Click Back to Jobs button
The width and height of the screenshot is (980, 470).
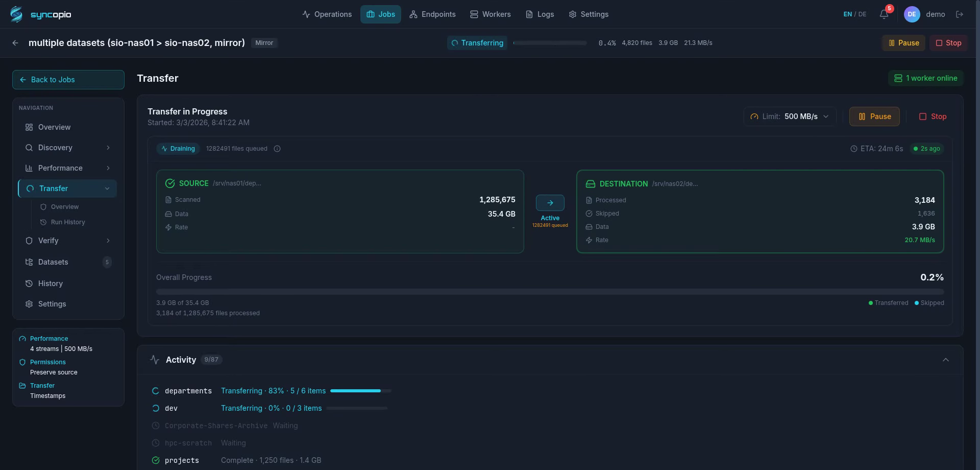tap(68, 80)
